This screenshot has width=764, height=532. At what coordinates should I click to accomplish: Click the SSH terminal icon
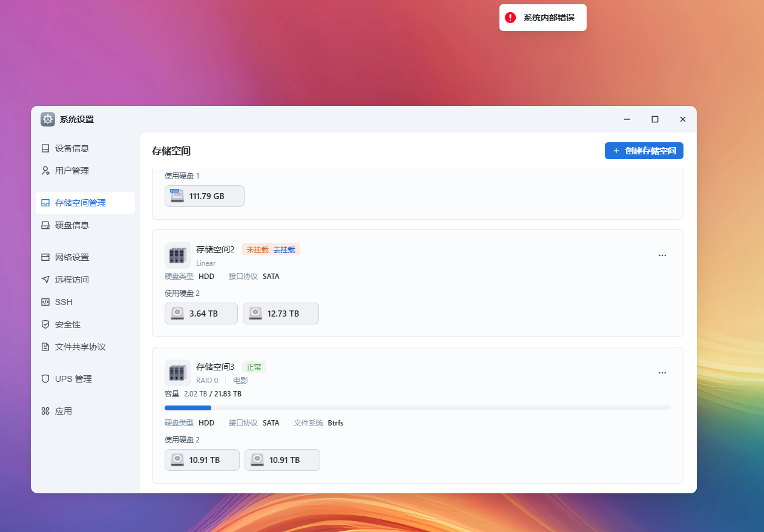click(x=45, y=302)
